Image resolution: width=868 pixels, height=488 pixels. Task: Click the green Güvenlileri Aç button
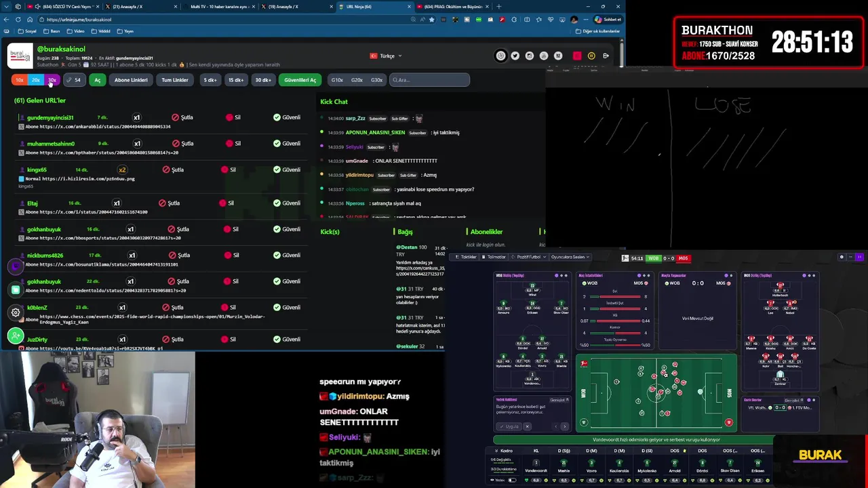click(300, 80)
